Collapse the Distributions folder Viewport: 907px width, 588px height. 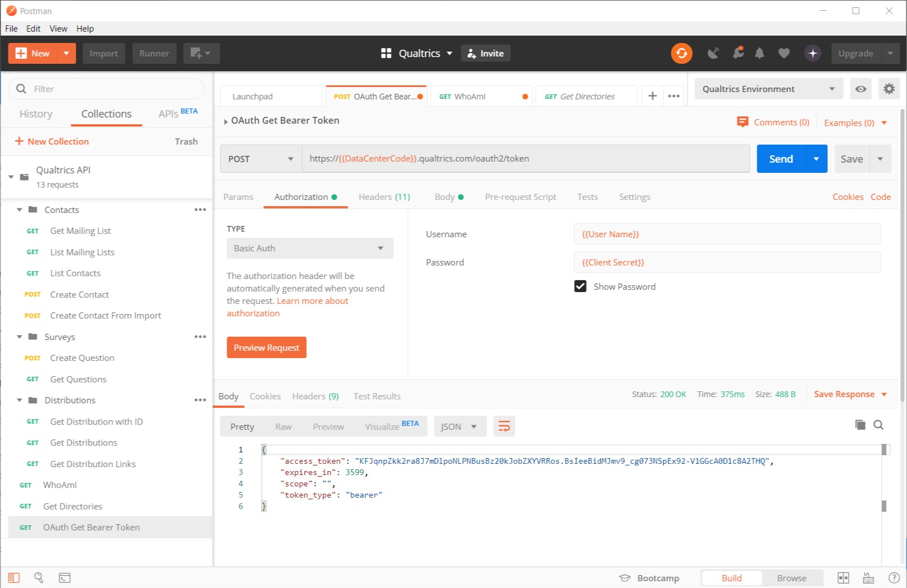coord(19,400)
